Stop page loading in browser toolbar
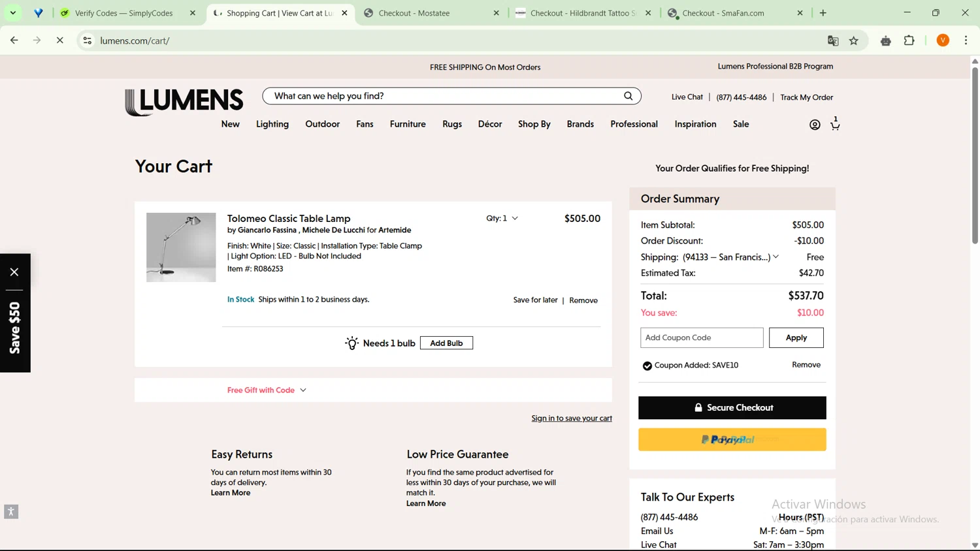This screenshot has height=551, width=980. [59, 40]
